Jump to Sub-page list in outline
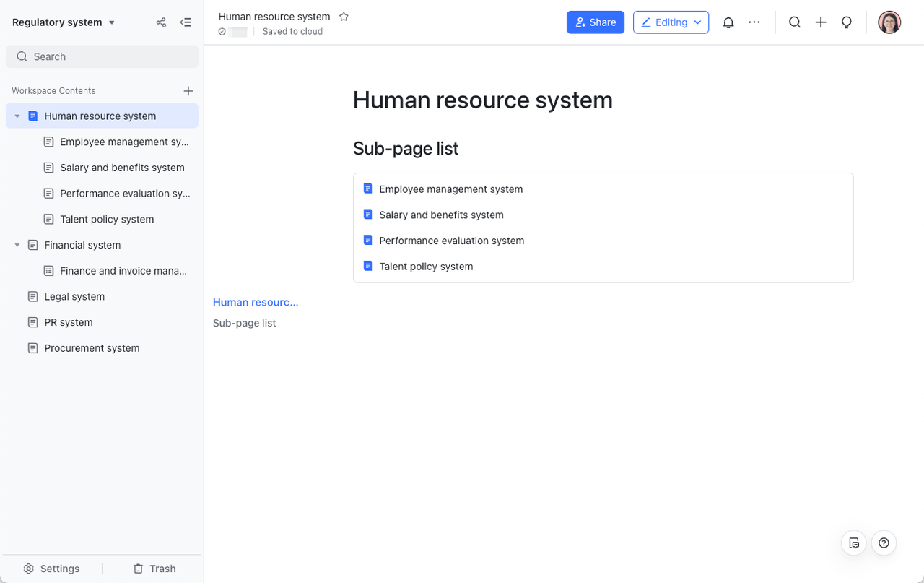The width and height of the screenshot is (924, 583). coord(244,323)
